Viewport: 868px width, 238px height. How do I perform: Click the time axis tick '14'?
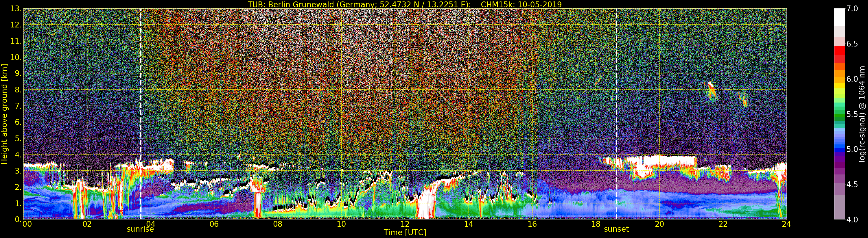[469, 224]
